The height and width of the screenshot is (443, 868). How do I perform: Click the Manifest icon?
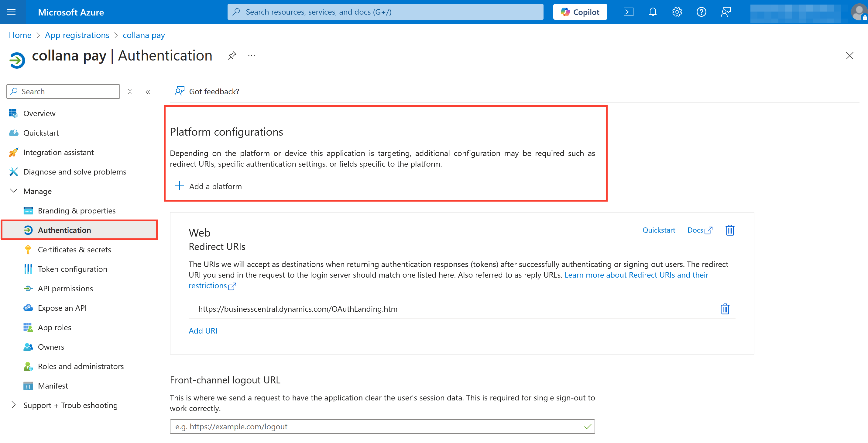point(28,386)
